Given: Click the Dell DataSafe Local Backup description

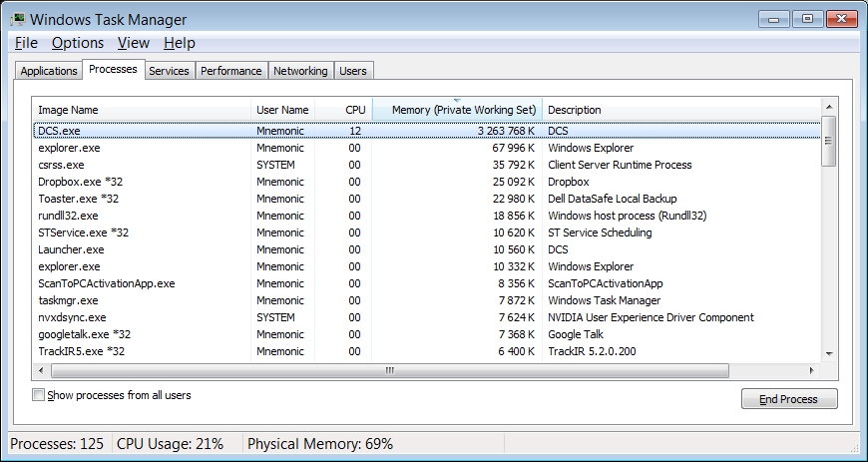Looking at the screenshot, I should coord(613,199).
